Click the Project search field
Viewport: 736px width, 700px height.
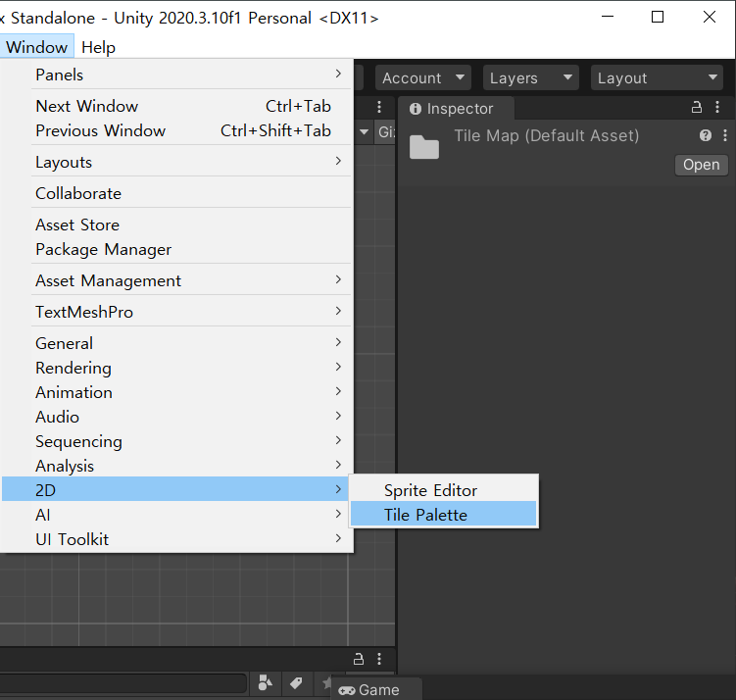(123, 683)
